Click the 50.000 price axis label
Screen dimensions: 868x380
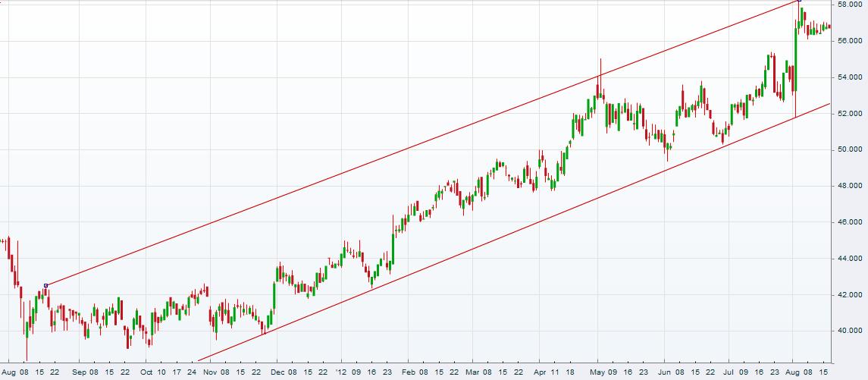849,150
